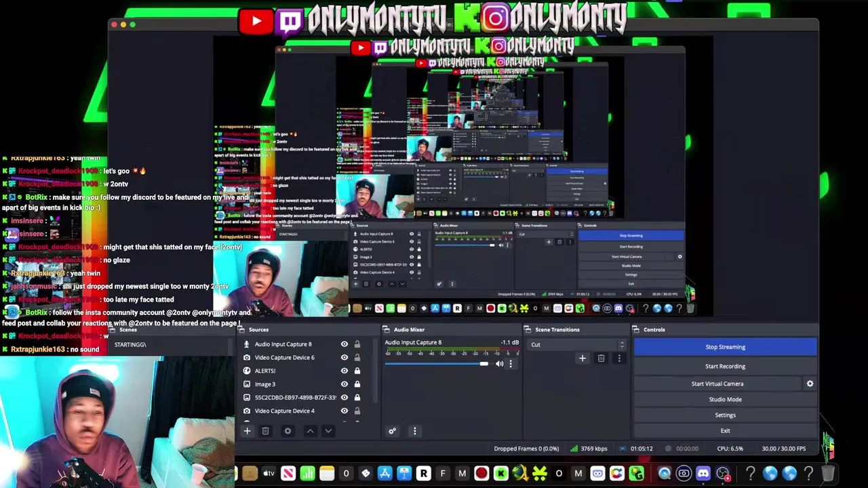Open QuickTime Player in the Dock
This screenshot has height=488, width=868.
pyautogui.click(x=664, y=473)
